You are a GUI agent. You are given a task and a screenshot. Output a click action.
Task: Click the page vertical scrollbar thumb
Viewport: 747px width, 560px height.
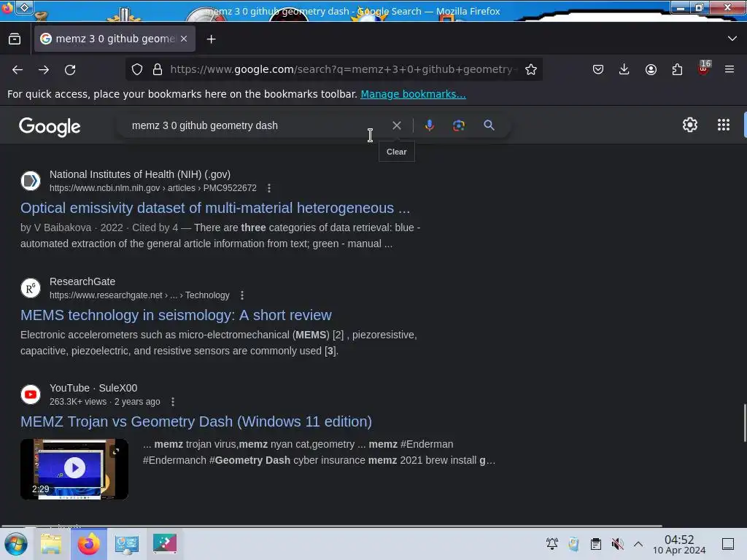pos(744,423)
